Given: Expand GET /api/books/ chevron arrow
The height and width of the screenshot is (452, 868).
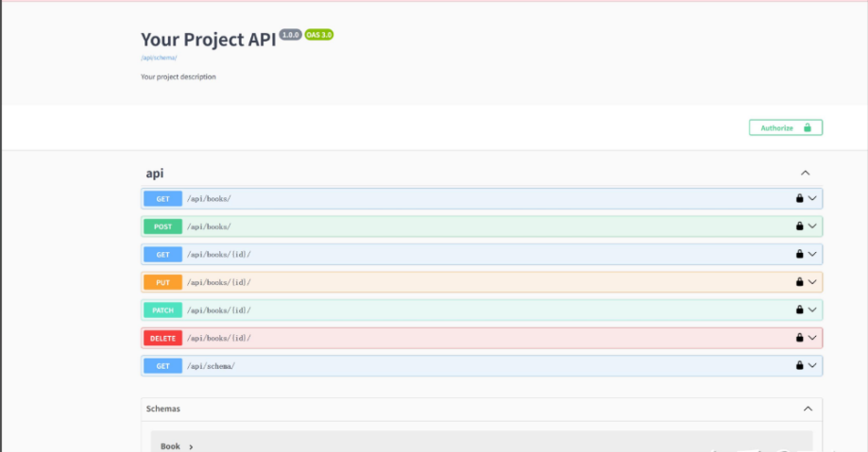Looking at the screenshot, I should tap(812, 198).
